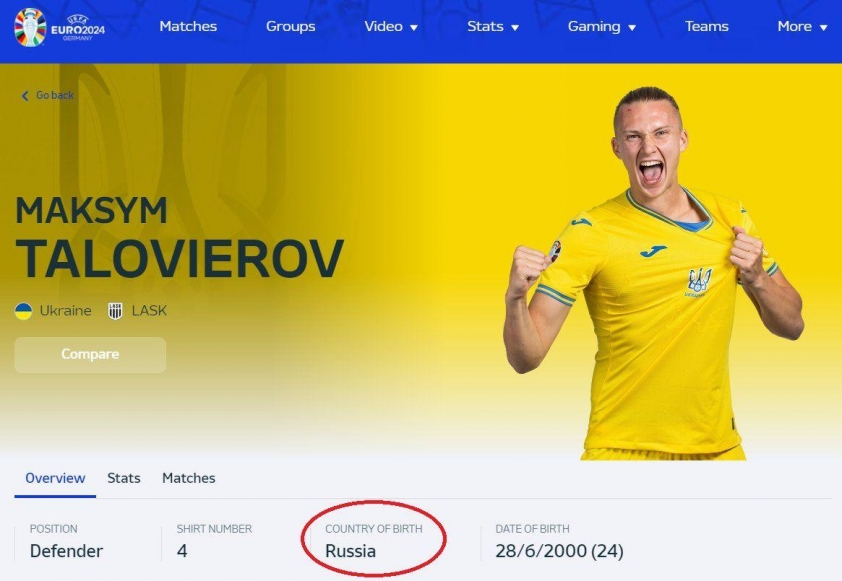Click the Ukraine flag icon
The width and height of the screenshot is (842, 581).
click(24, 311)
